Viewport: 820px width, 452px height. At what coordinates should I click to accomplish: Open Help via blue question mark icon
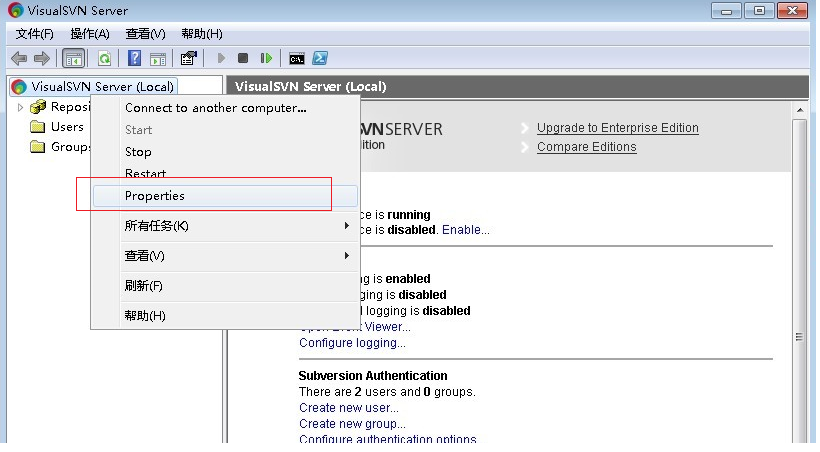pos(134,58)
